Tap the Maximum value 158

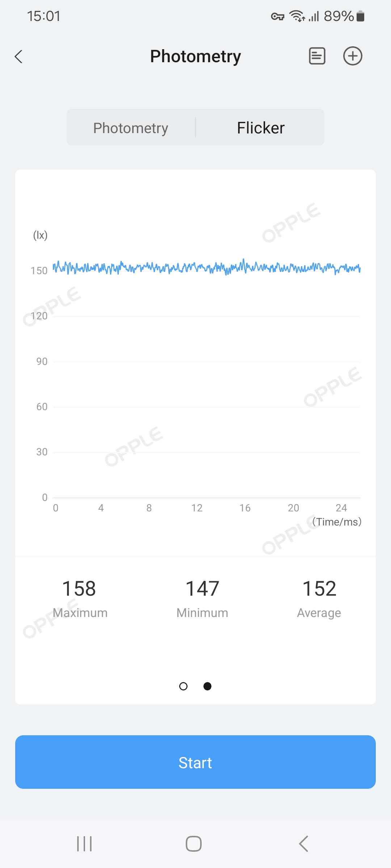click(x=79, y=588)
